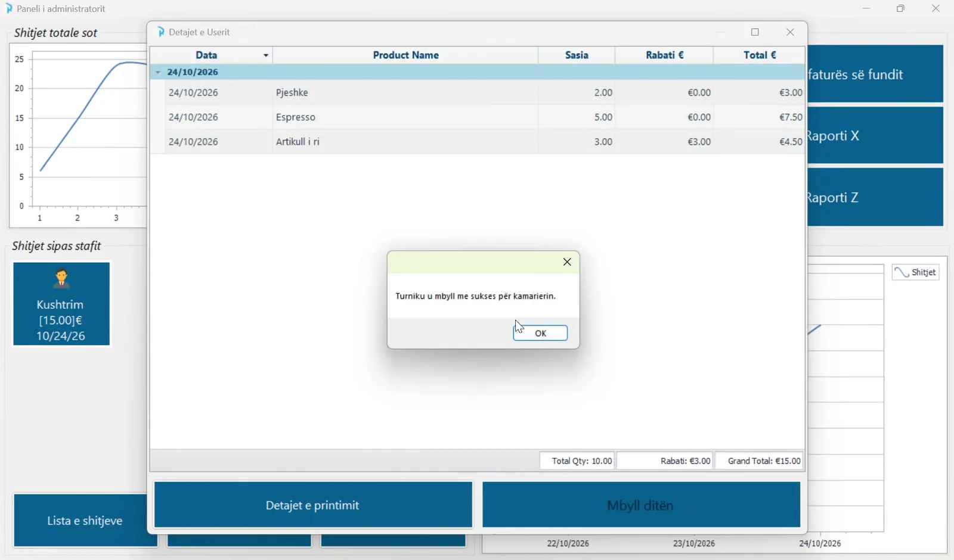The width and height of the screenshot is (954, 560).
Task: Click the €7.50 total for Espresso
Action: [791, 117]
